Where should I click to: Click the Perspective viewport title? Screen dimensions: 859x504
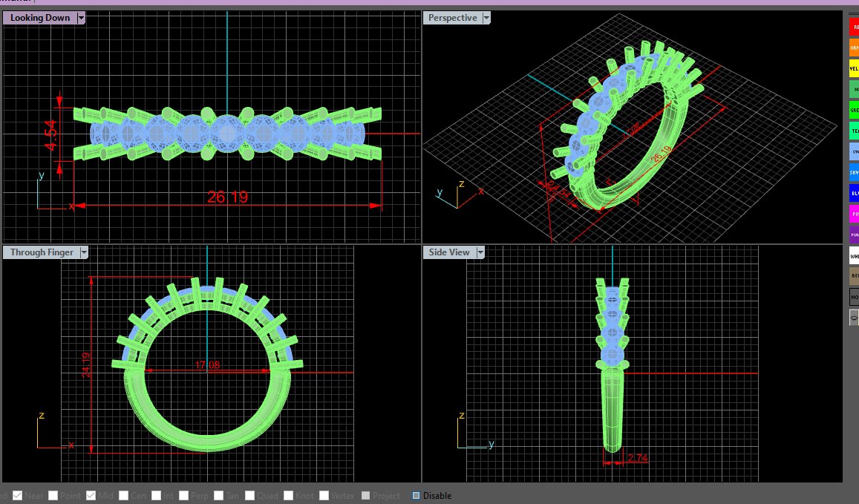(452, 18)
